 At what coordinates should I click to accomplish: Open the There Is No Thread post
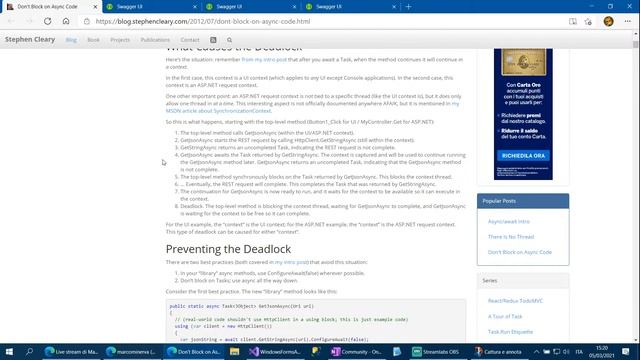(511, 237)
